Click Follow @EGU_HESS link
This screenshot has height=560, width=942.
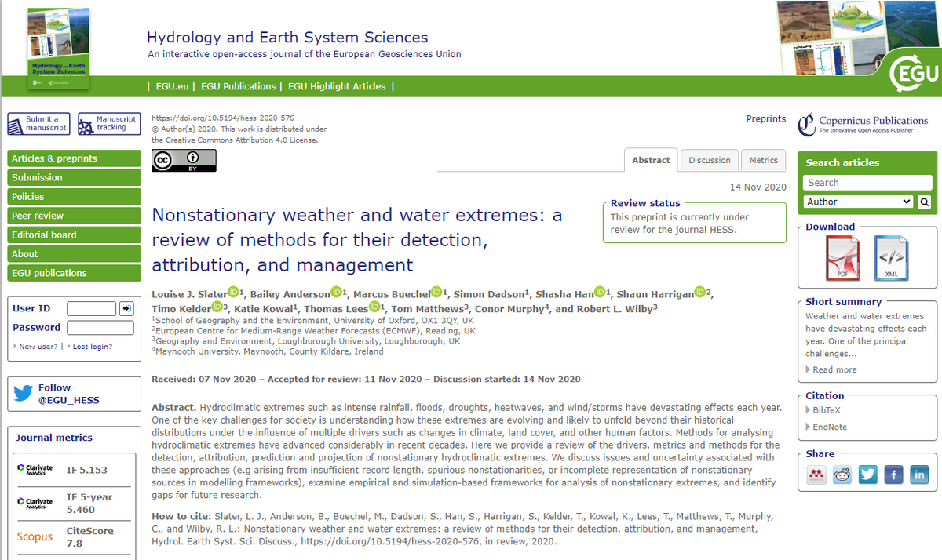69,394
